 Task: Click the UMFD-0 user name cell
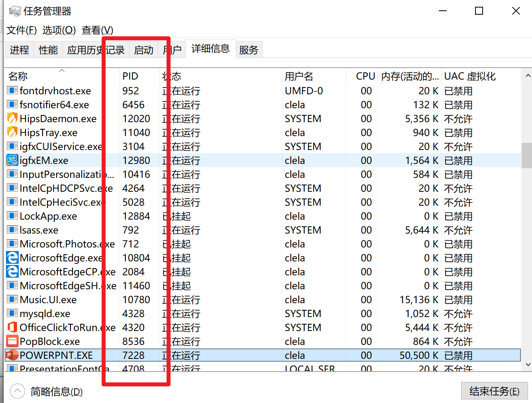pos(304,91)
